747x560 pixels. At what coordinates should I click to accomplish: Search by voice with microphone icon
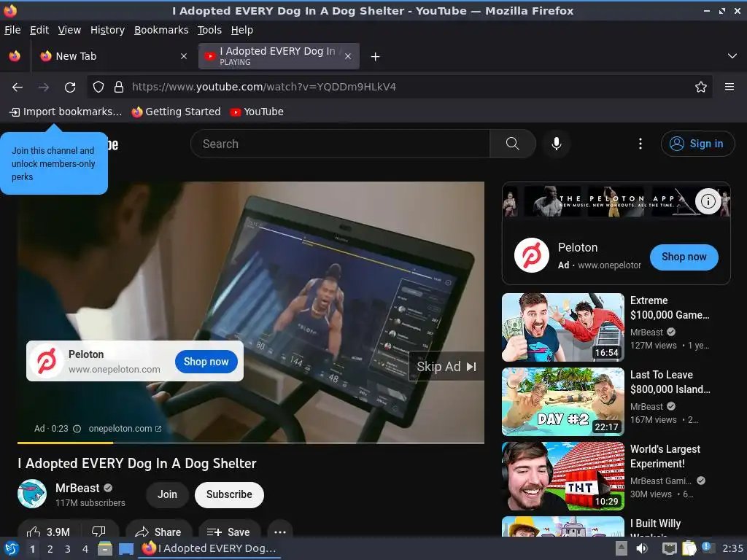pyautogui.click(x=556, y=144)
